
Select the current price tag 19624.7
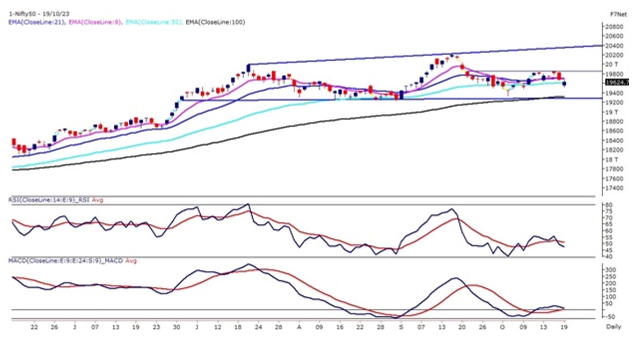click(x=617, y=83)
